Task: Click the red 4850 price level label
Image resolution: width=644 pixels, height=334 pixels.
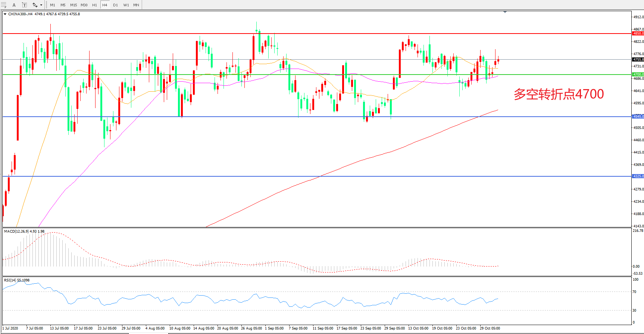Action: click(x=638, y=34)
